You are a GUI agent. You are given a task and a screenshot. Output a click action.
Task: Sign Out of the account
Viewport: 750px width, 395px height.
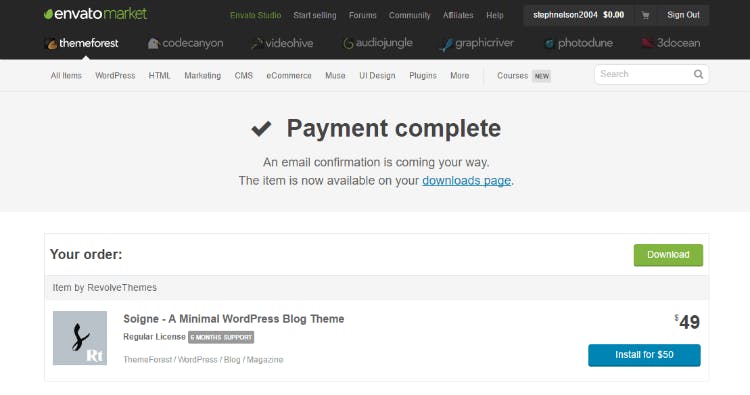[x=683, y=15]
